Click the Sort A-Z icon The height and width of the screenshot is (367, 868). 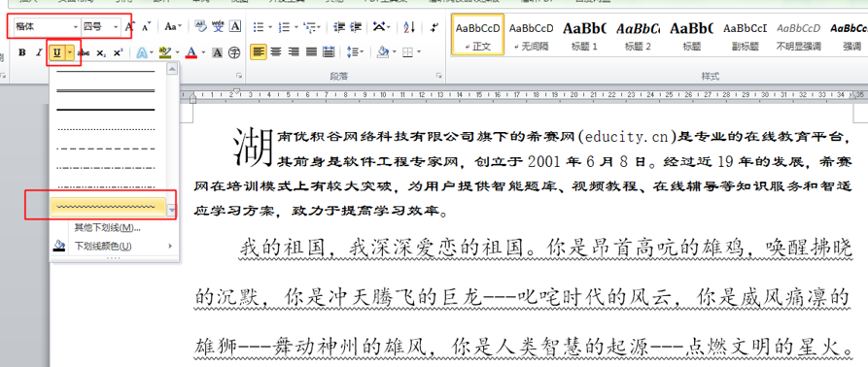point(409,26)
